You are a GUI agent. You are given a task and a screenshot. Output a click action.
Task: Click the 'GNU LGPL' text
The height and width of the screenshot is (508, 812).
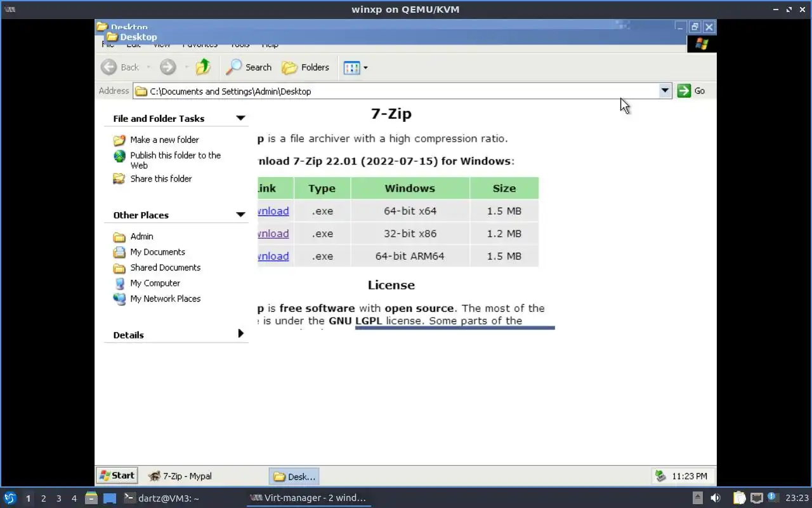pyautogui.click(x=355, y=321)
